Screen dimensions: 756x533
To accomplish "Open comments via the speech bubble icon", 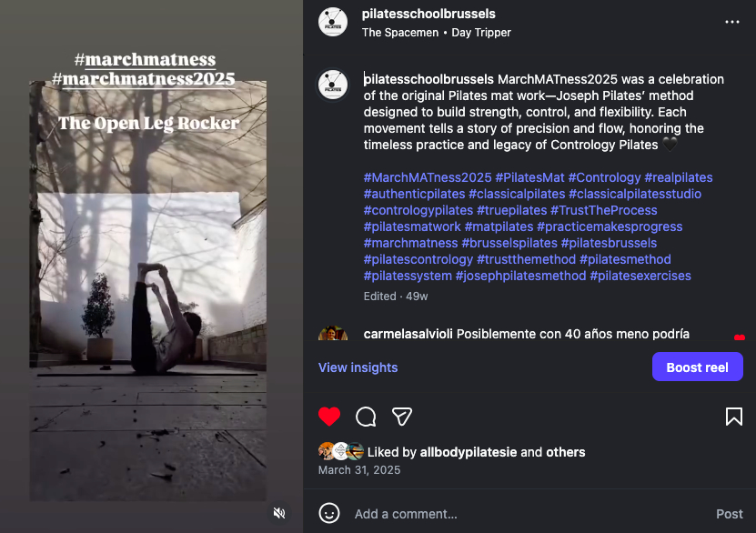I will point(366,417).
